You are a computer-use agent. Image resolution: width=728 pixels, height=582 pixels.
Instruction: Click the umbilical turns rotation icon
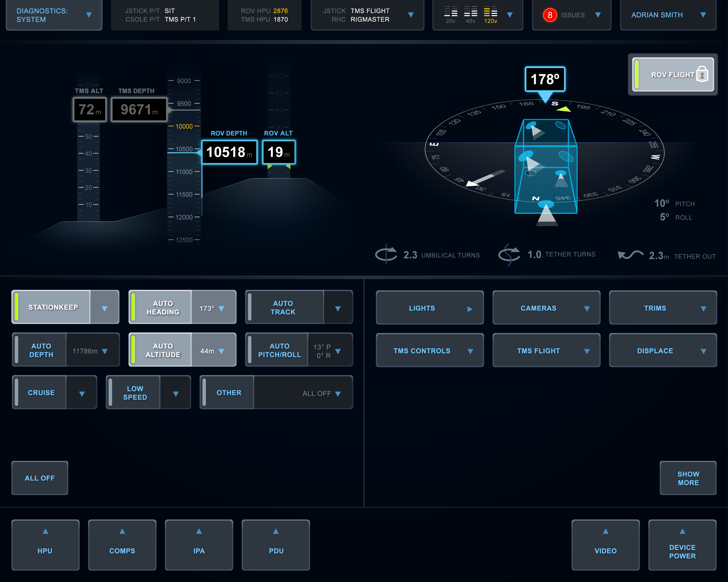click(x=386, y=254)
